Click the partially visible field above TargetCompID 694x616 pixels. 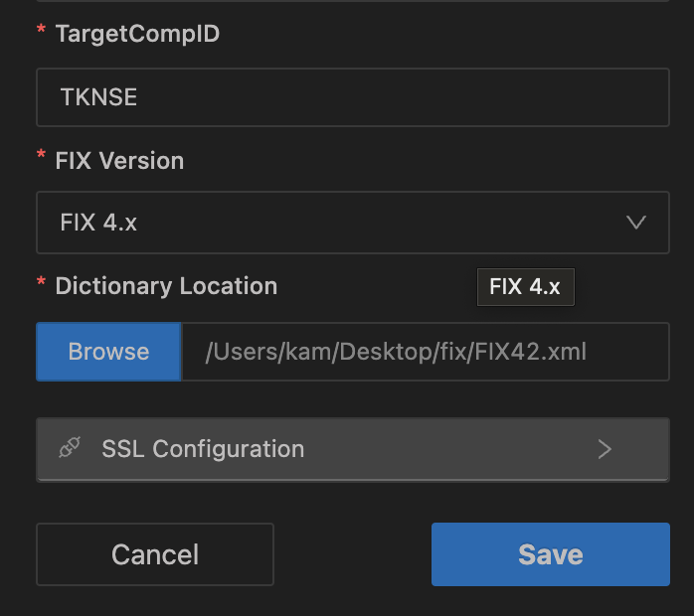pyautogui.click(x=352, y=2)
